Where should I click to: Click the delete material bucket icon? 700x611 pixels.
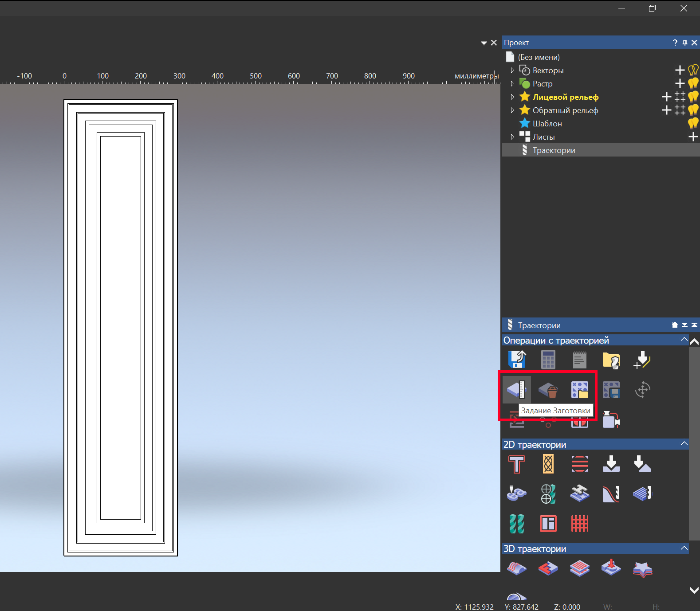pos(548,390)
